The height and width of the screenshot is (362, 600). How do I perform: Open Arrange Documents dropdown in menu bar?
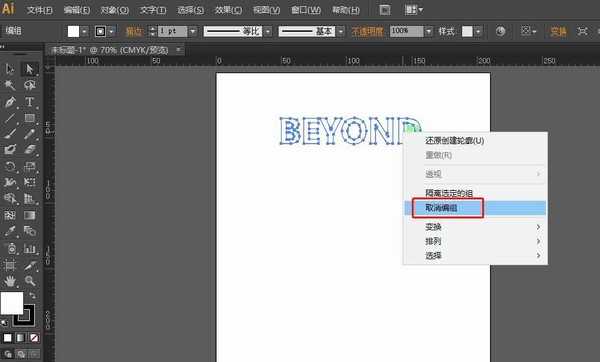point(414,10)
